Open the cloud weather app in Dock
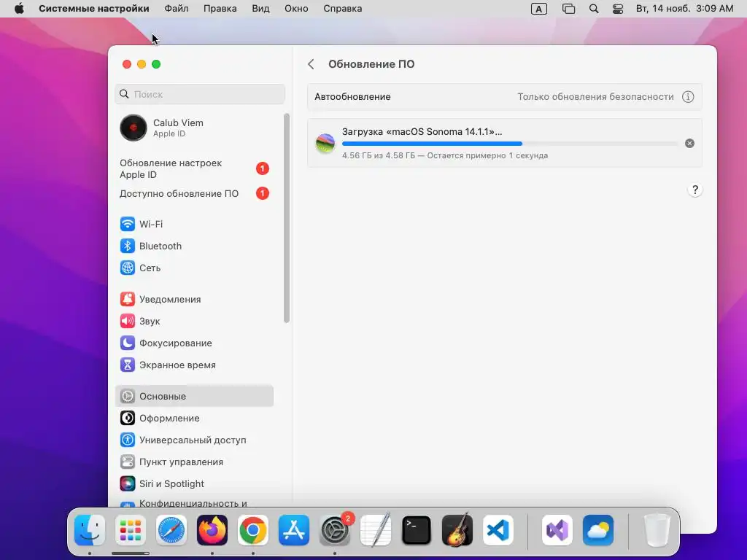This screenshot has height=560, width=747. (598, 530)
